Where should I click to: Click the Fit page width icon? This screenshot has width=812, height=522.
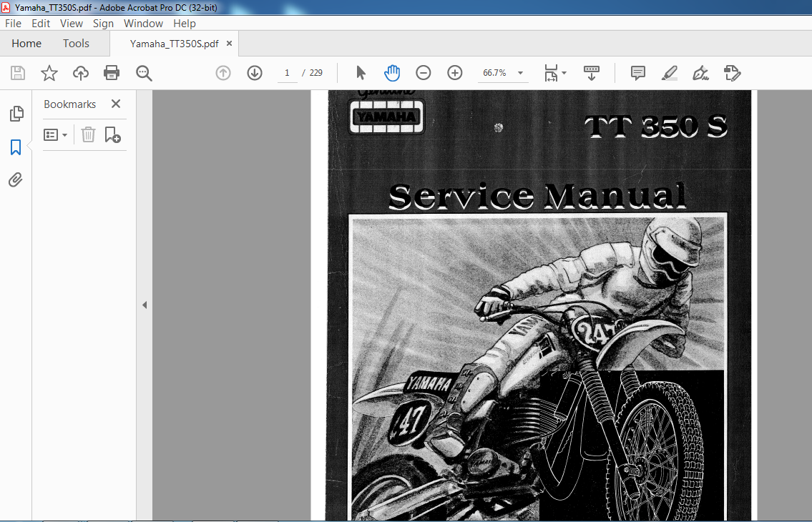tap(551, 73)
